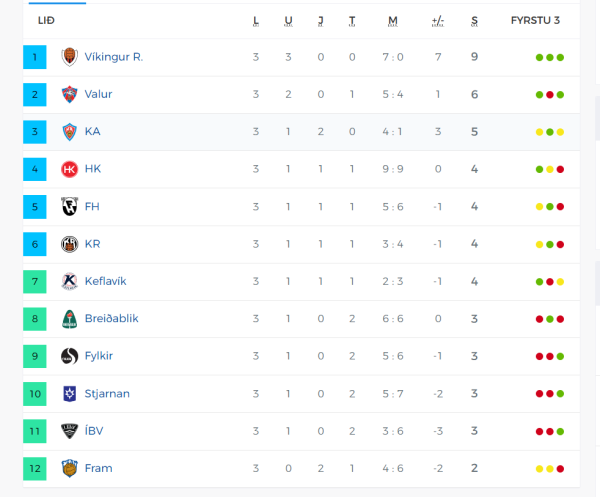Viewport: 600px width, 497px height.
Task: Sort standings by the M goals column
Action: pos(393,21)
